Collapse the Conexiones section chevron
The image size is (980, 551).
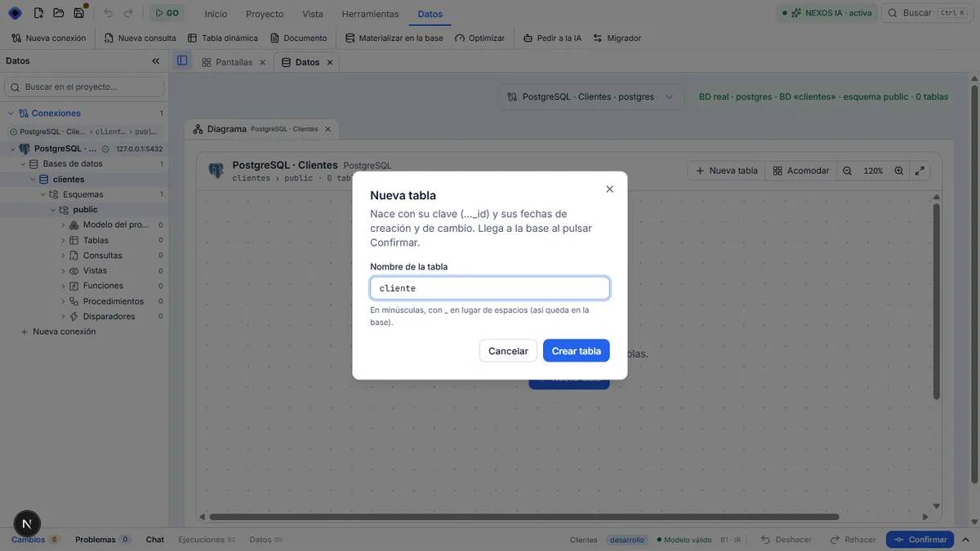click(x=11, y=113)
